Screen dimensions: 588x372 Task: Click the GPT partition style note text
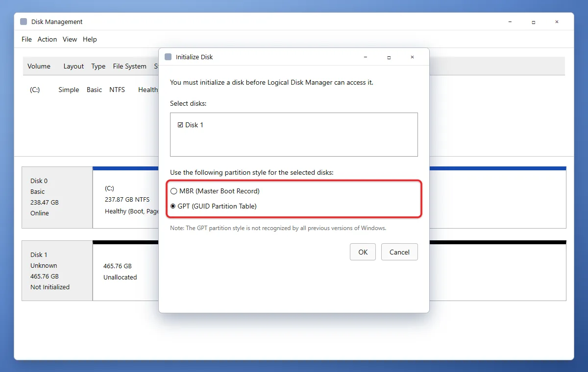click(278, 228)
